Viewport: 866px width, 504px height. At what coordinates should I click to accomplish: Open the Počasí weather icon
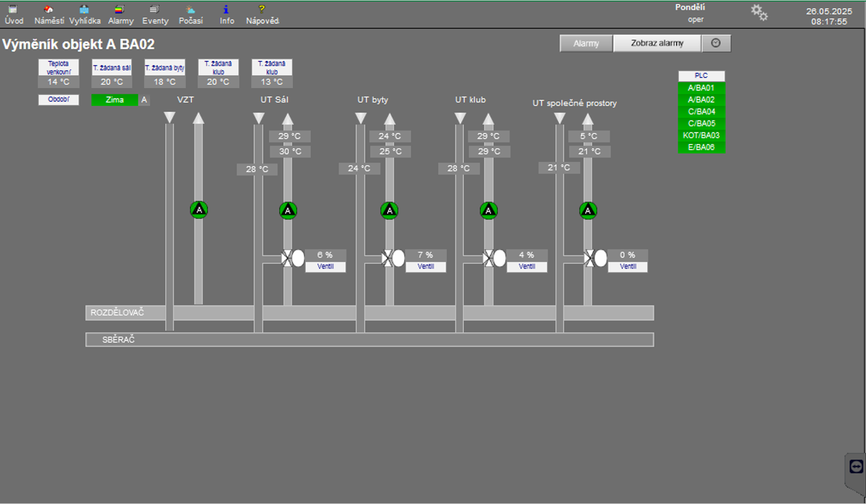click(191, 10)
